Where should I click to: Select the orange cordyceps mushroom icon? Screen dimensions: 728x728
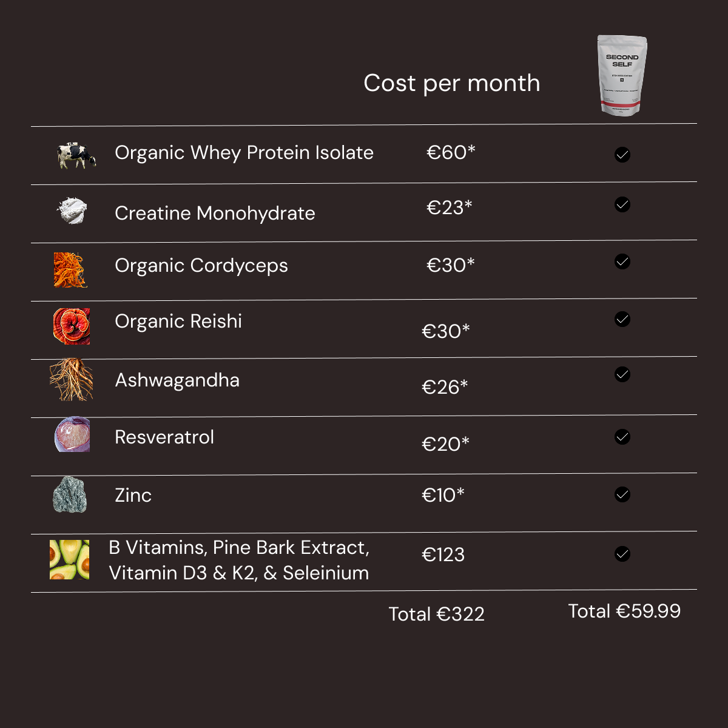[x=70, y=269]
